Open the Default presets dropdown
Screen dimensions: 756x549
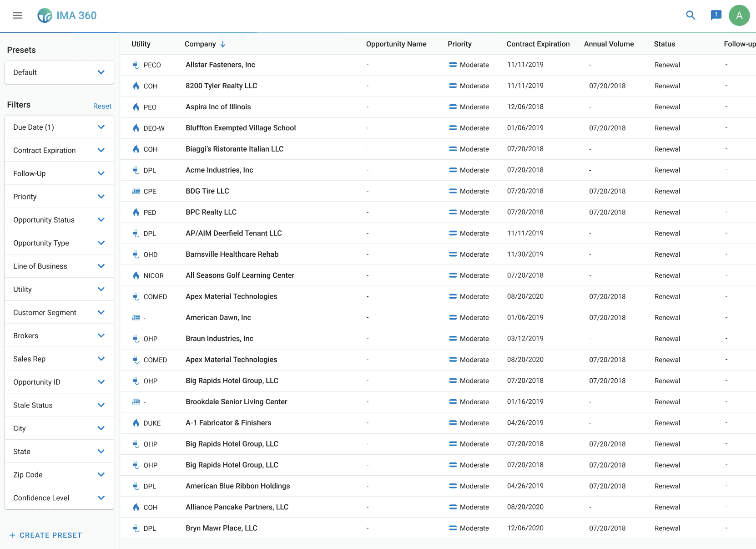pos(59,72)
